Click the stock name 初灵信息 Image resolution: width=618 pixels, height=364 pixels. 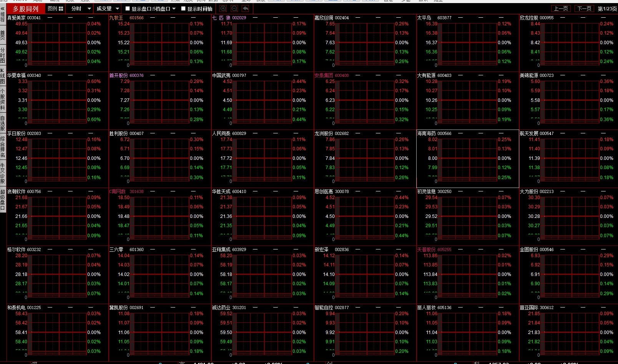pos(427,191)
